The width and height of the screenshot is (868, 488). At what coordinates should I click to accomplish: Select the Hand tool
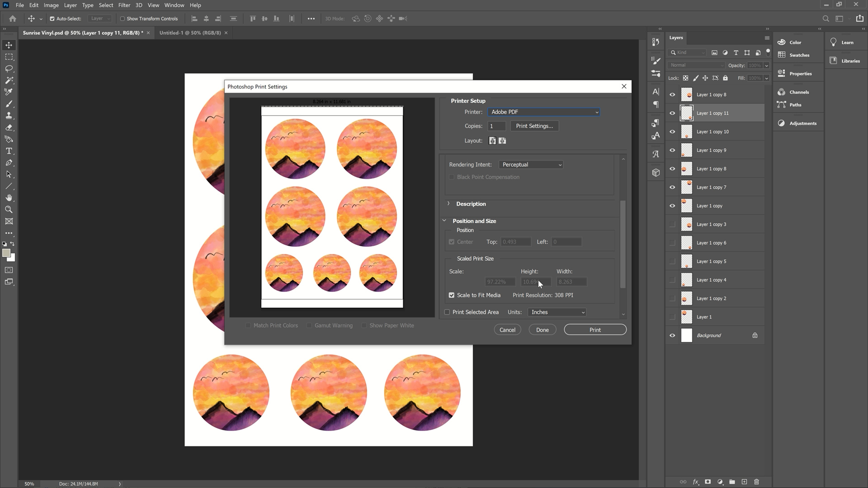(x=9, y=197)
